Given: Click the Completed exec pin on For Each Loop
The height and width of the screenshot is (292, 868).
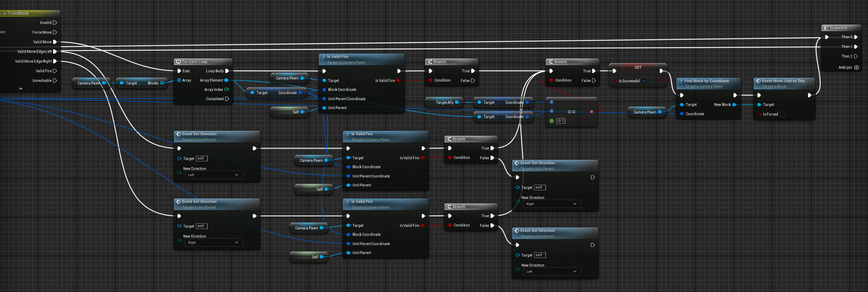Looking at the screenshot, I should click(227, 99).
